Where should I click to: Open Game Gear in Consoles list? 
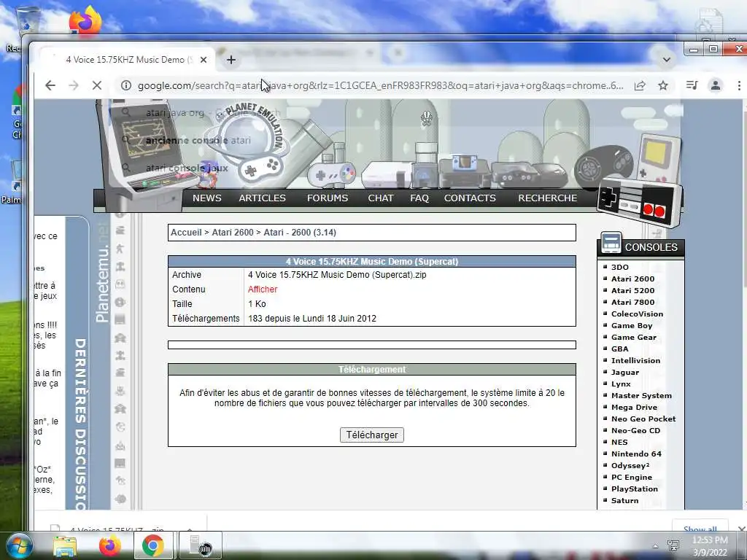click(634, 337)
